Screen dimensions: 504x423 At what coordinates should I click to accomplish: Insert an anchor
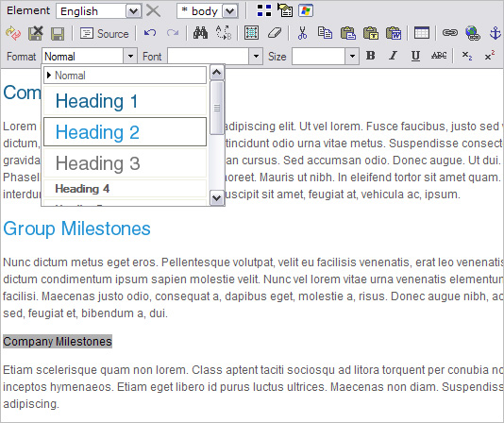pos(496,33)
